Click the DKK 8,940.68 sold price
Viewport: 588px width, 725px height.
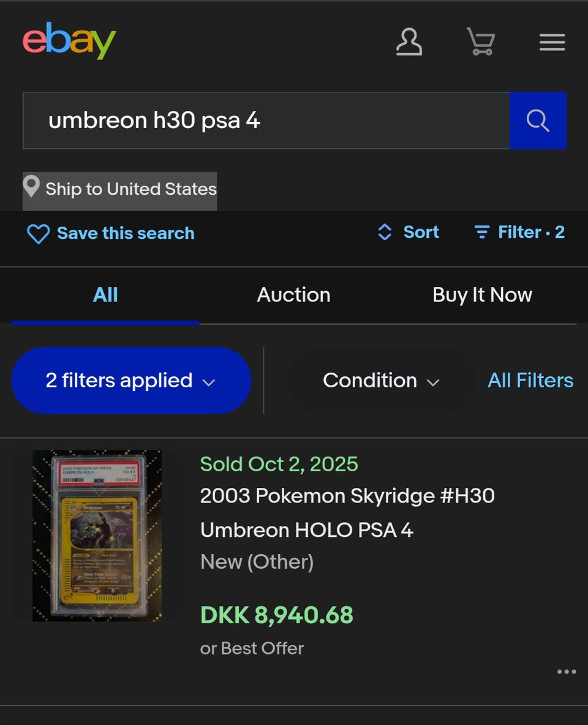click(277, 615)
